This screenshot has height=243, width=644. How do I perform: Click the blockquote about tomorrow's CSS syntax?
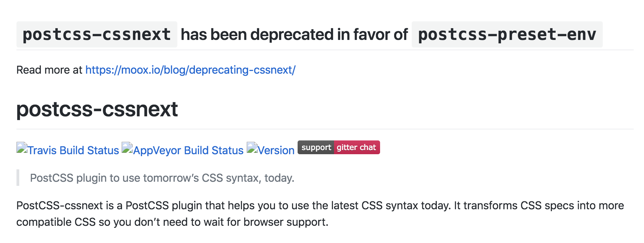point(162,178)
